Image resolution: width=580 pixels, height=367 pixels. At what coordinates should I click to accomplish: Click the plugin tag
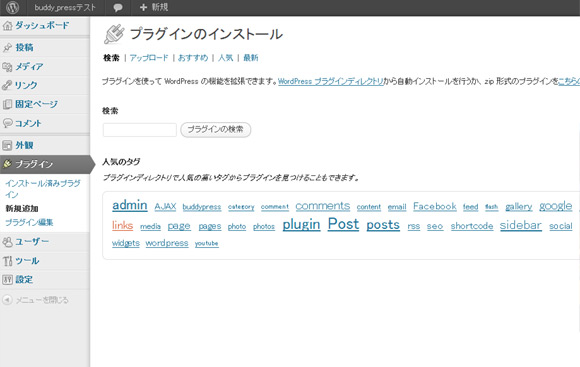click(x=301, y=224)
